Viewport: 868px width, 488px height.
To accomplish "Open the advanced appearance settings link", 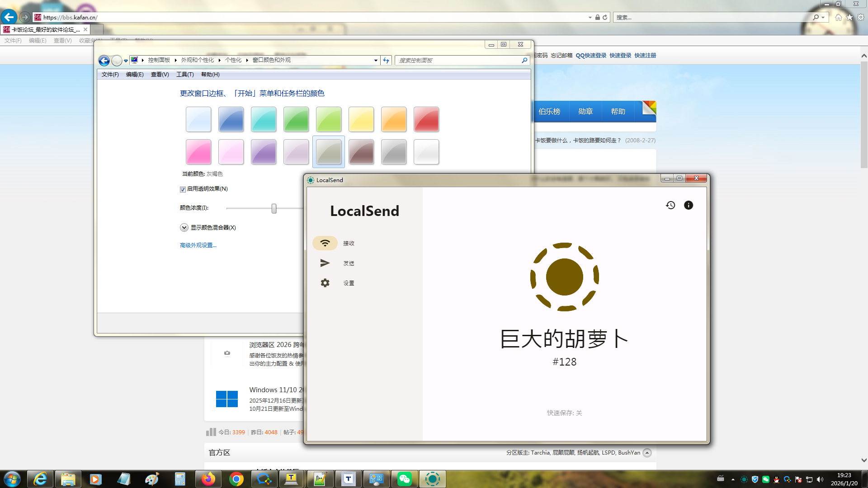I will (198, 245).
